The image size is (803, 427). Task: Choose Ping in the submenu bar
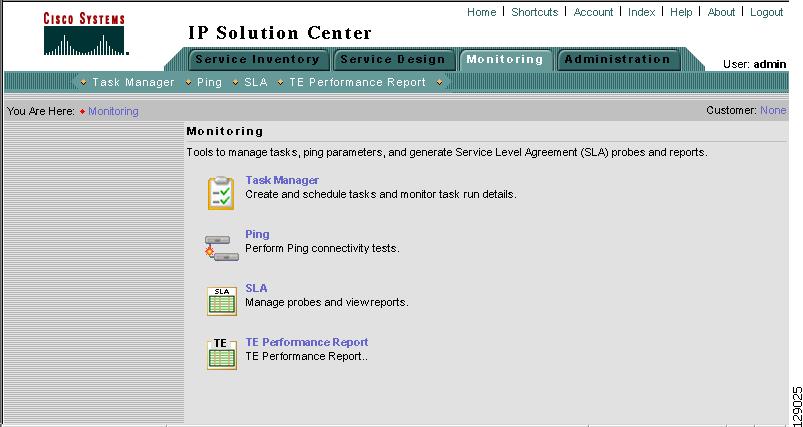coord(209,82)
